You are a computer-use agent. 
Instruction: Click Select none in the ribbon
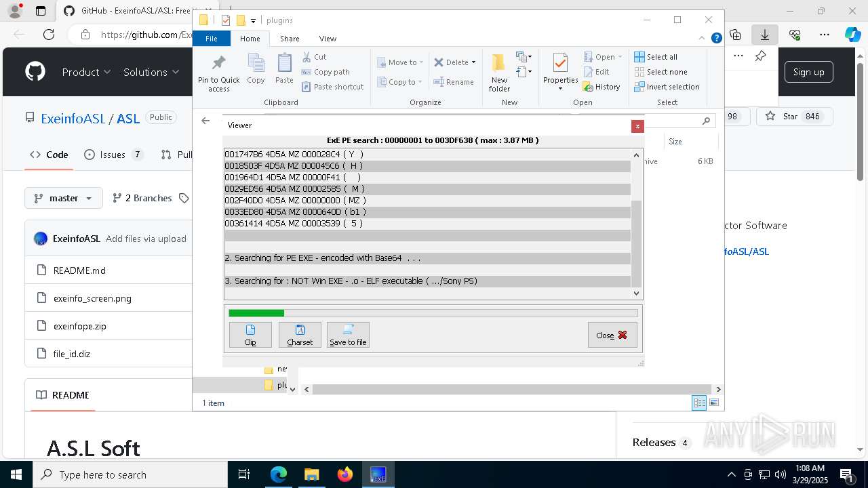(660, 72)
